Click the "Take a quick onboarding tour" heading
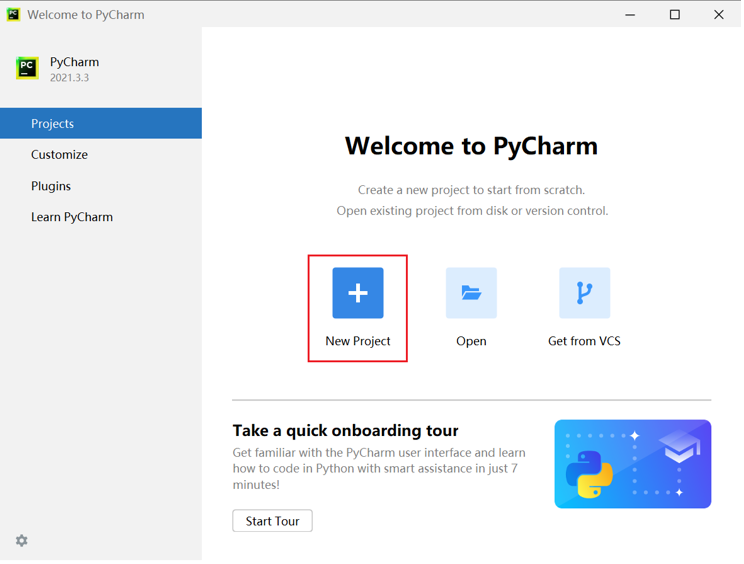Image resolution: width=744 pixels, height=564 pixels. pyautogui.click(x=345, y=431)
